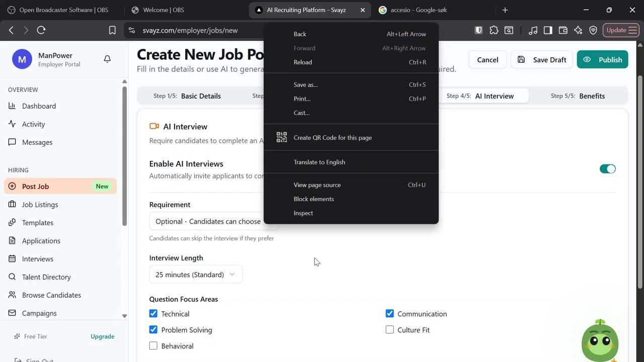Image resolution: width=644 pixels, height=362 pixels.
Task: Select Inspect from the context menu
Action: click(303, 213)
